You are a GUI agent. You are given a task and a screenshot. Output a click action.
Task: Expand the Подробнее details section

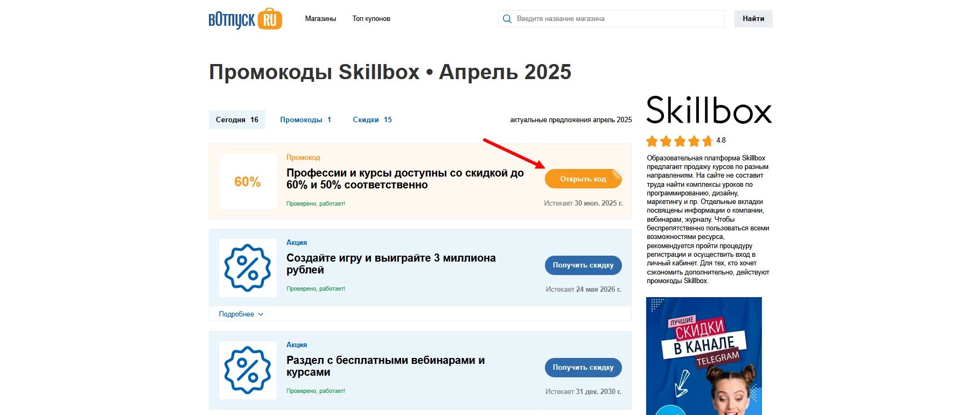click(241, 314)
